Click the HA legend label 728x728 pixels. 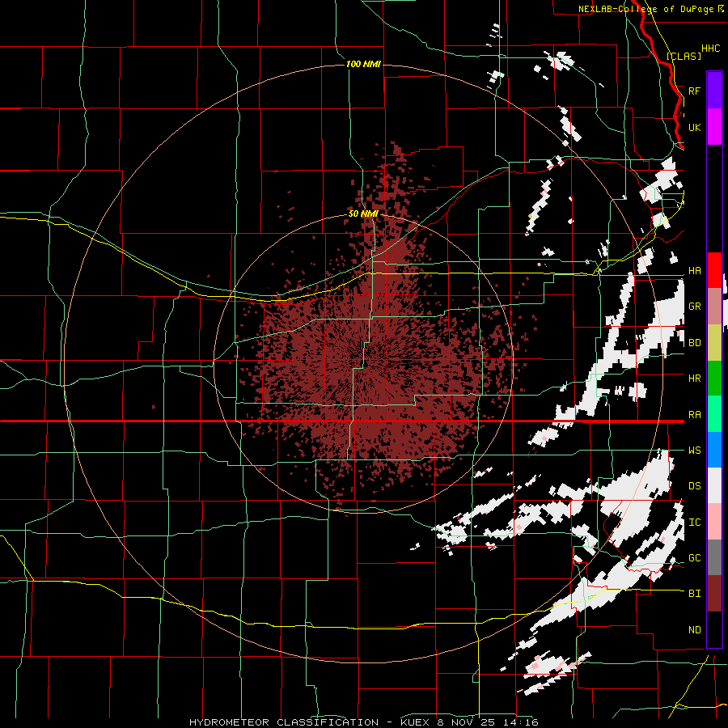694,270
